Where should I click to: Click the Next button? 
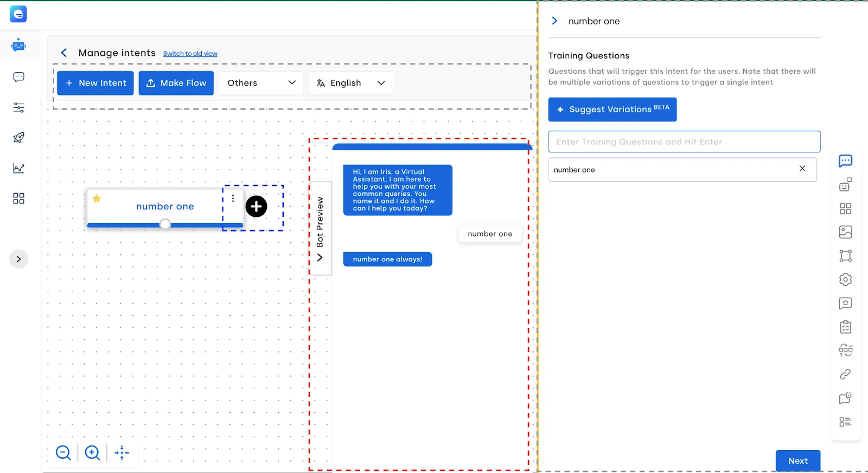click(x=798, y=461)
